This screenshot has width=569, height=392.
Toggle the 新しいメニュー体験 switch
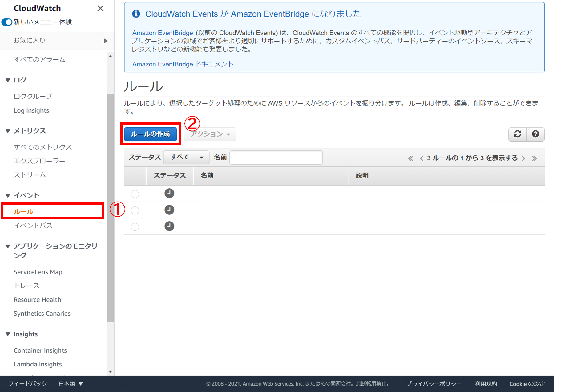[7, 22]
